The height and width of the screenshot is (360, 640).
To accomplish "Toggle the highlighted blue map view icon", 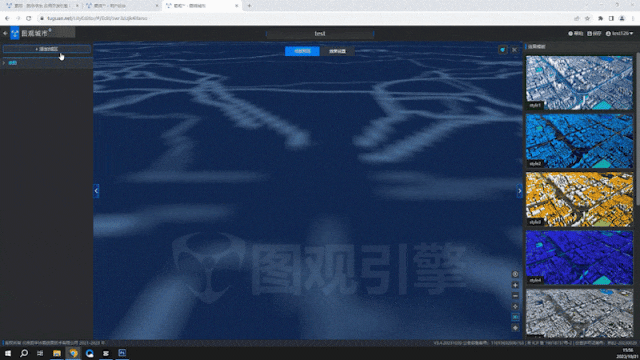I will pyautogui.click(x=515, y=317).
